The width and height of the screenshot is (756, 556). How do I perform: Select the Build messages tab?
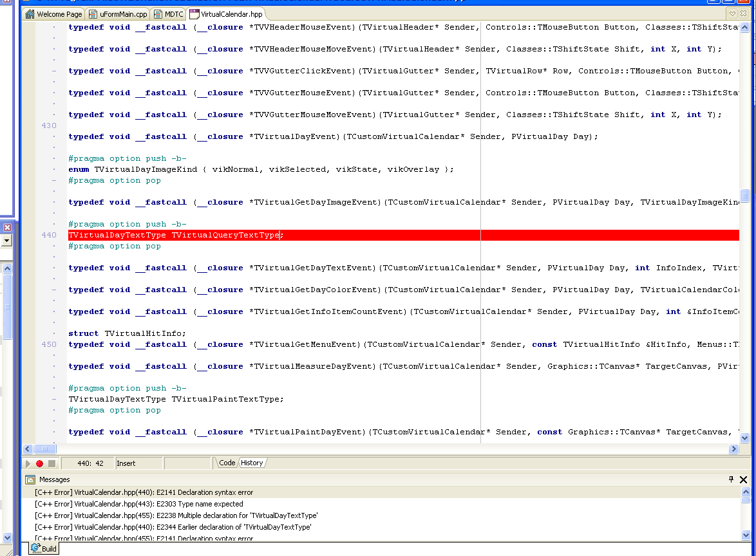click(x=44, y=549)
